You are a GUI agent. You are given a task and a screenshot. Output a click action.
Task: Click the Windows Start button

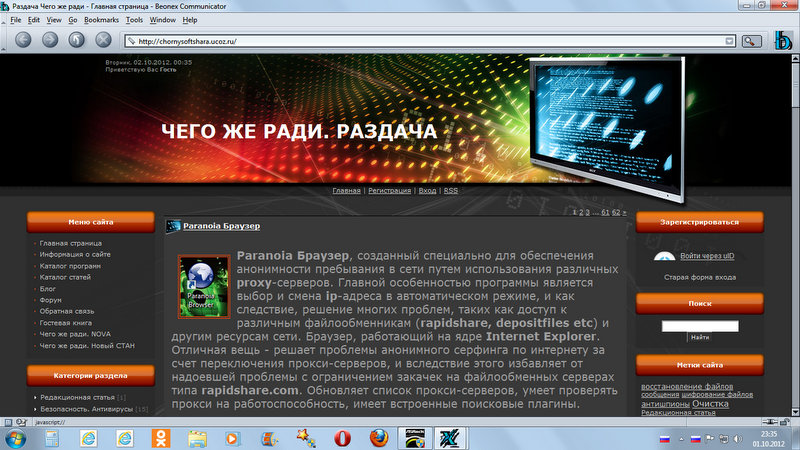pyautogui.click(x=15, y=439)
